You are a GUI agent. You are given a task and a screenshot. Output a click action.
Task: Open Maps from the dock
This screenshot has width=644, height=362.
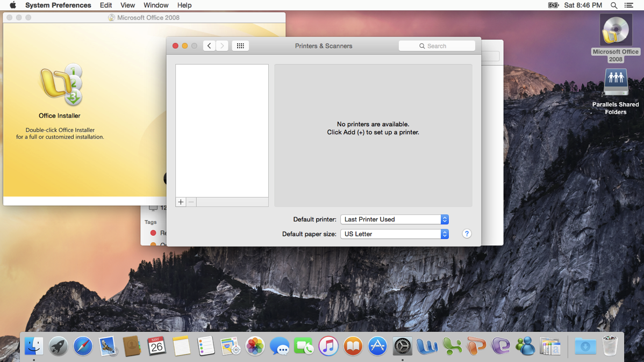(230, 346)
